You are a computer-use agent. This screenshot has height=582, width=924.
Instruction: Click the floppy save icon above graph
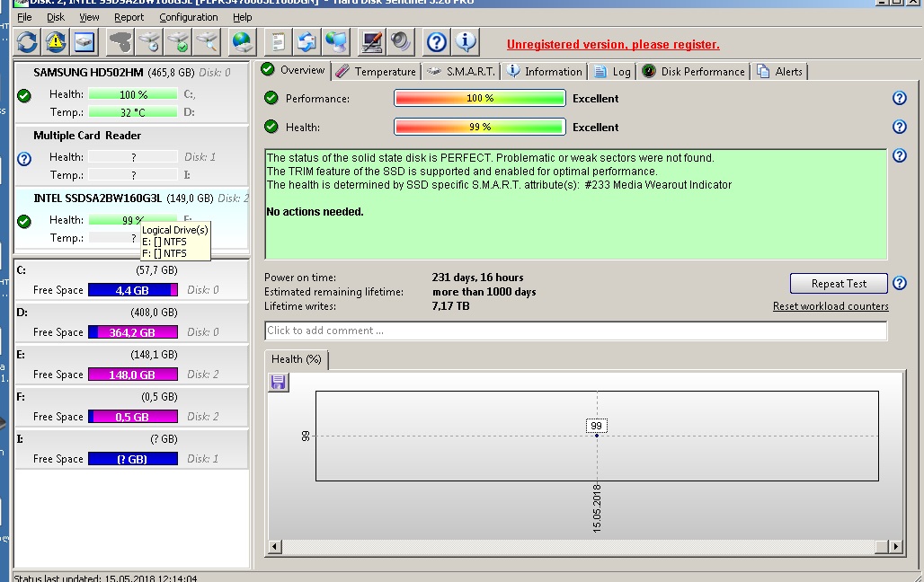click(279, 383)
